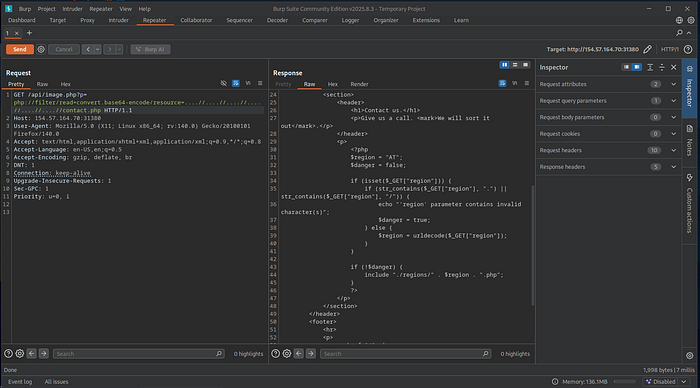Switch Inspector to single-column layout icon
The height and width of the screenshot is (388, 700).
point(626,67)
